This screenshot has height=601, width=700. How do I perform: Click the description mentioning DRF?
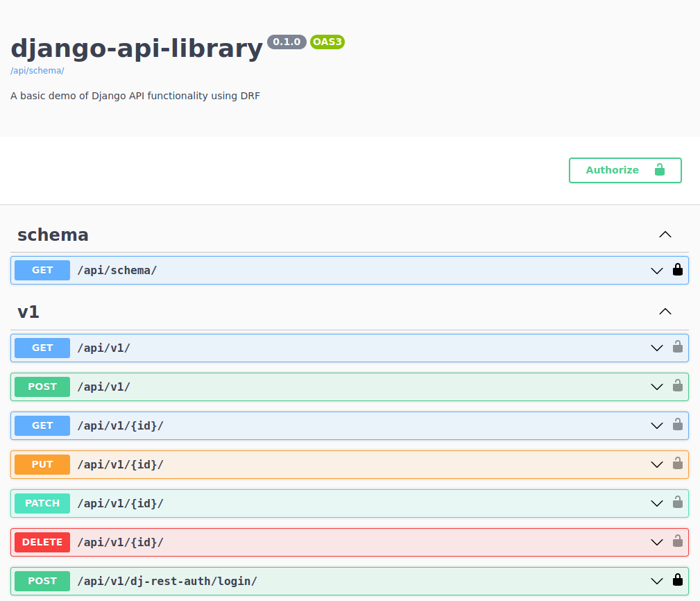click(x=135, y=96)
